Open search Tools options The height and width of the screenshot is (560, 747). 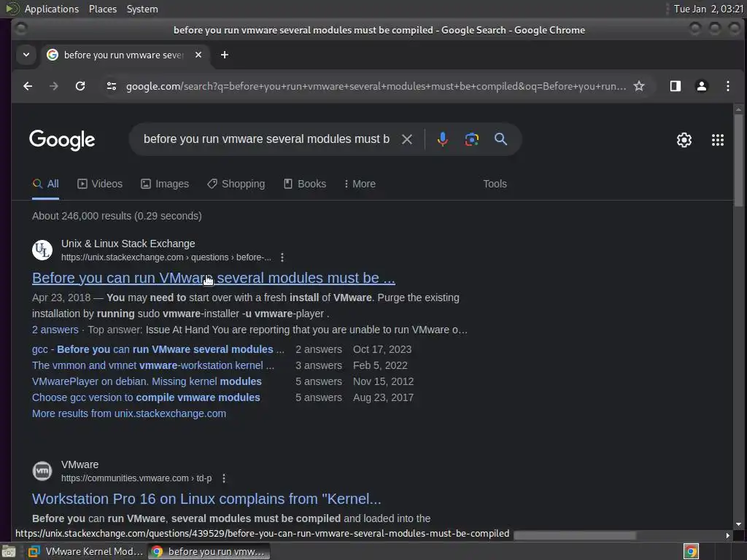495,184
